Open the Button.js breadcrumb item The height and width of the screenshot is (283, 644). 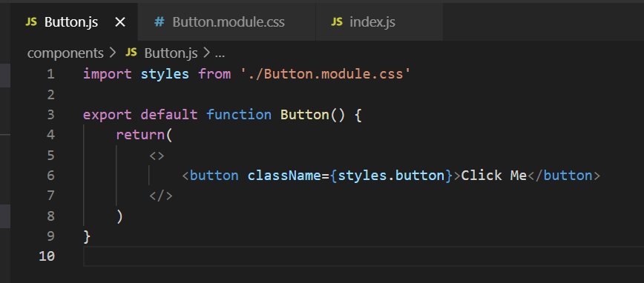[171, 53]
